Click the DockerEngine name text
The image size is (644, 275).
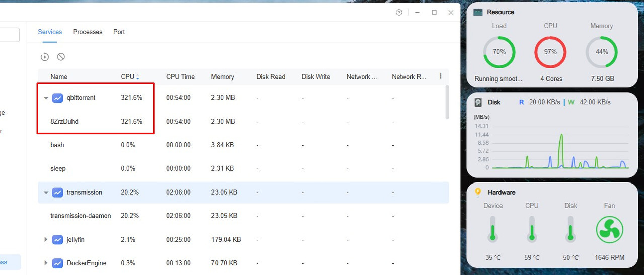click(x=87, y=263)
